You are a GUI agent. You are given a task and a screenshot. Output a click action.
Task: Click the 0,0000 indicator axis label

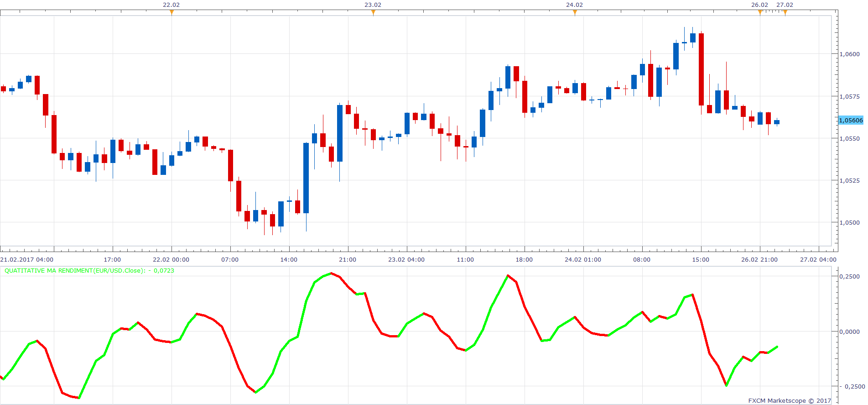coord(849,331)
